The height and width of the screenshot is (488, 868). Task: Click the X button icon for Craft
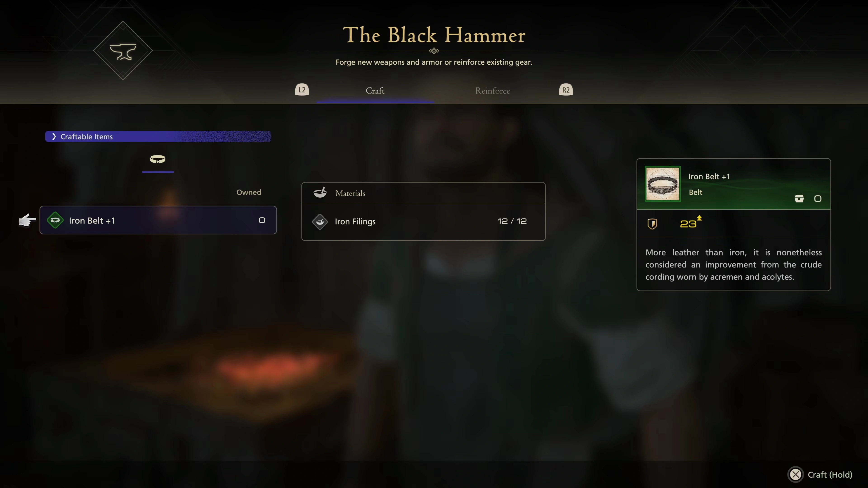pos(796,474)
